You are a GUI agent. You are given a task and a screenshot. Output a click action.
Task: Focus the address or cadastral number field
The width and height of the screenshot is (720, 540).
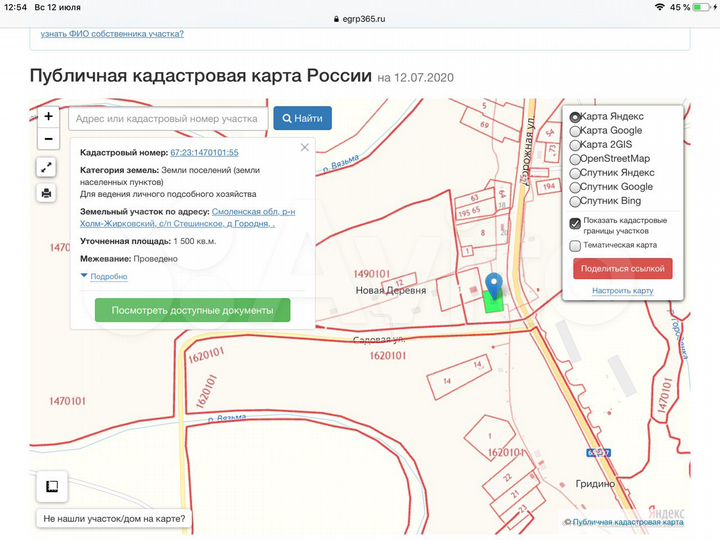168,118
